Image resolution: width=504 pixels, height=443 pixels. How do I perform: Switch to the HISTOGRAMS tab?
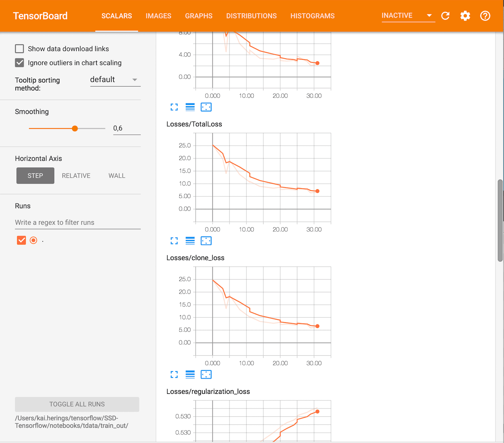tap(312, 16)
